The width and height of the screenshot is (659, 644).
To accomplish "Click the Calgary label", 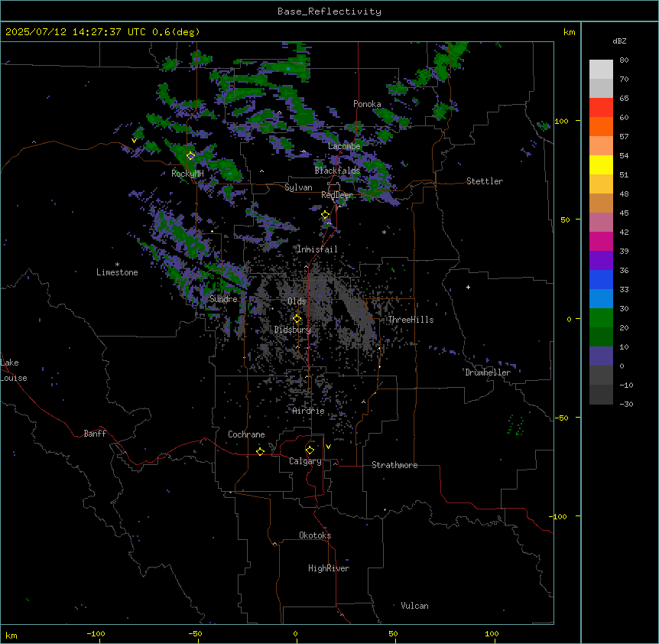I will [x=305, y=461].
